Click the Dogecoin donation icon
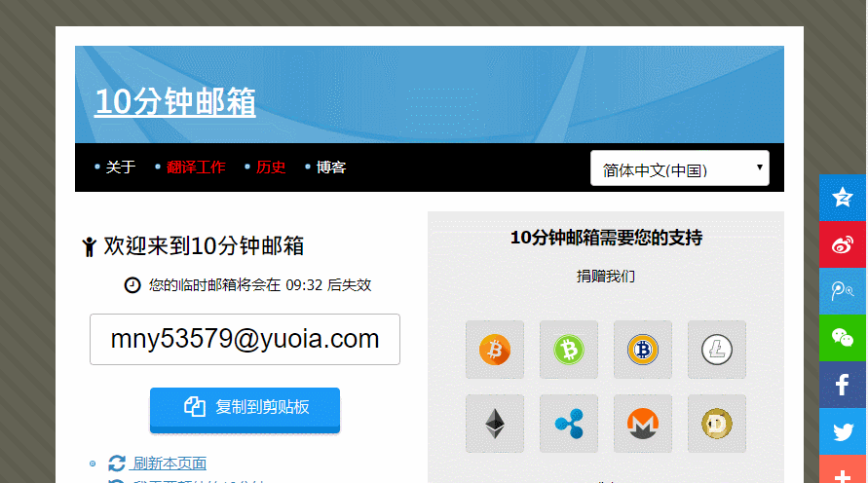The height and width of the screenshot is (483, 868). click(717, 424)
